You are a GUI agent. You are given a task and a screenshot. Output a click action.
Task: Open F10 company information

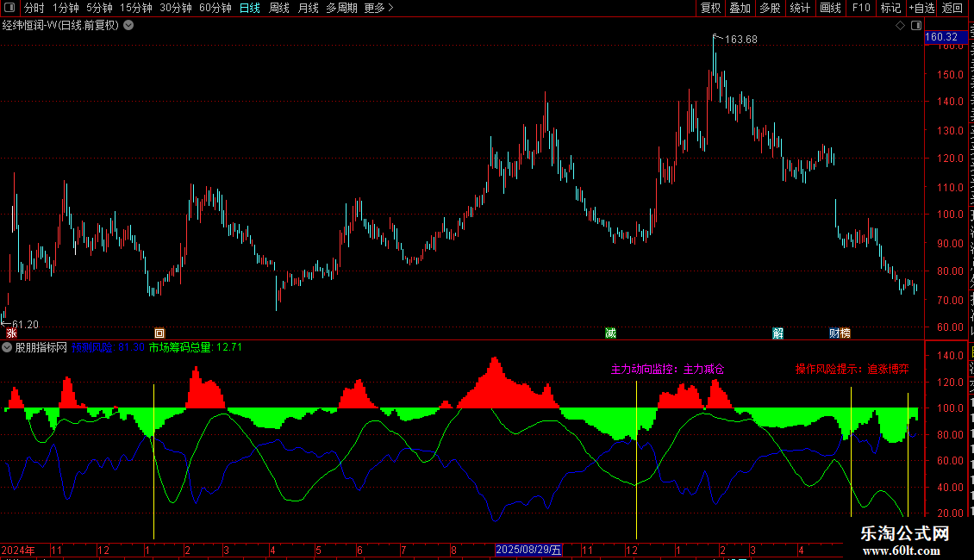pyautogui.click(x=861, y=8)
